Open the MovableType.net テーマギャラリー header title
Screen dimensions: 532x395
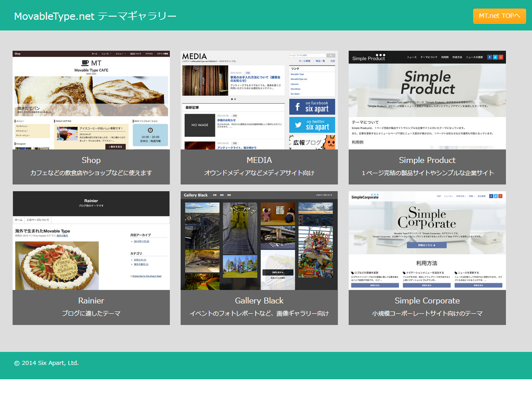95,16
